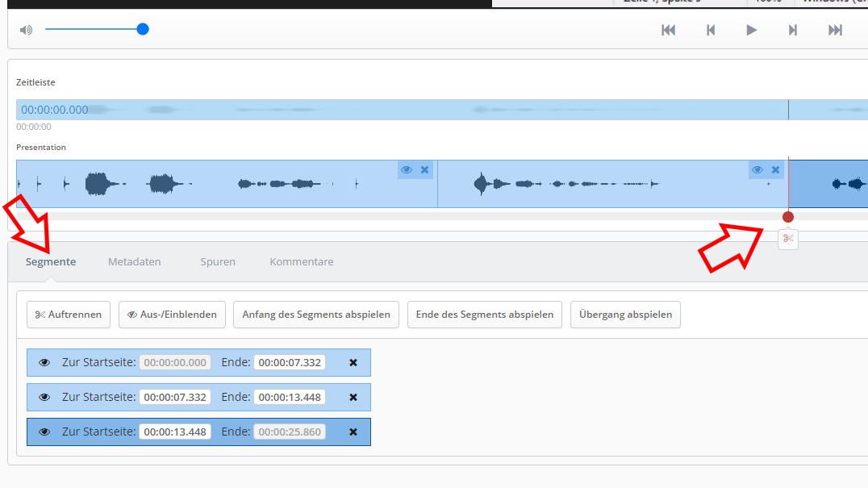Image resolution: width=868 pixels, height=488 pixels.
Task: Delete the segment ending at 00:00:07.332
Action: (353, 363)
